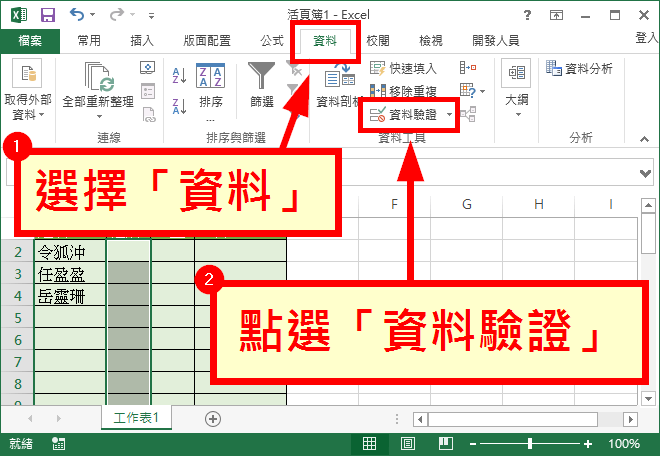Click the relationships icon

[x=468, y=114]
